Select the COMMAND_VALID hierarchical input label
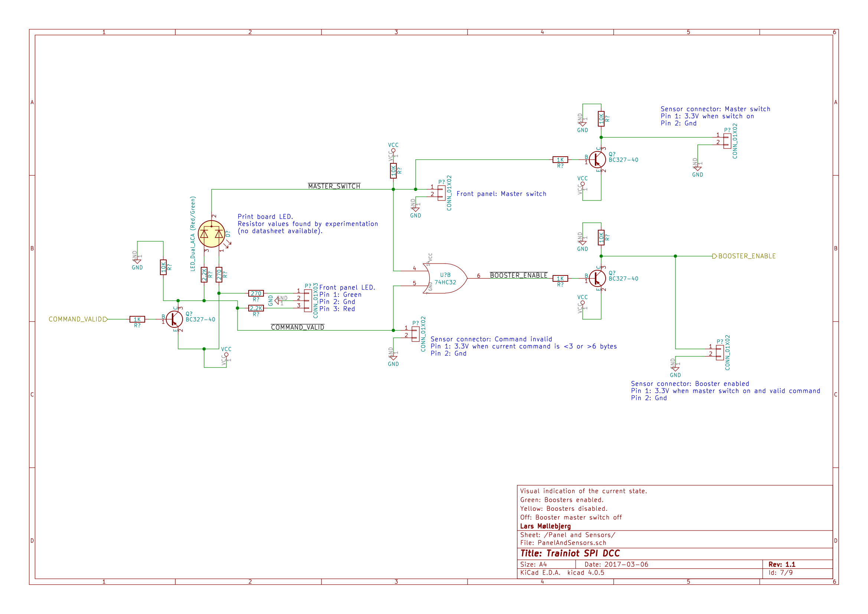The height and width of the screenshot is (614, 868). point(78,320)
